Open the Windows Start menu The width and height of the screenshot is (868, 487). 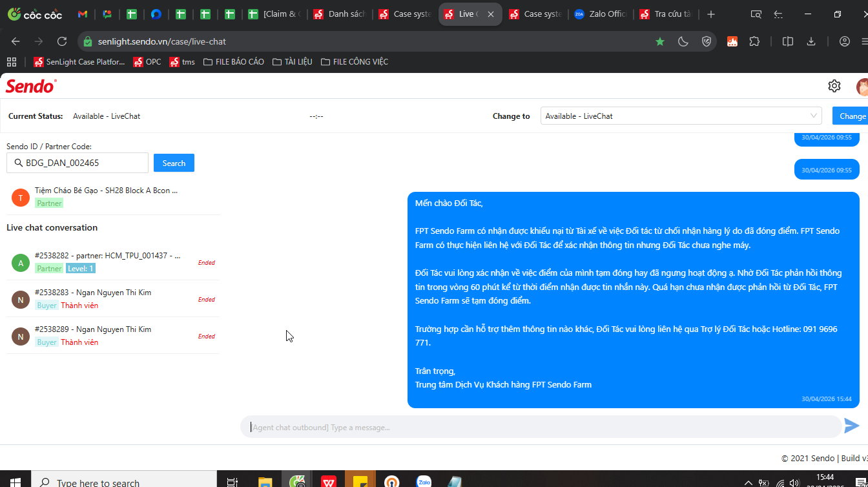click(x=15, y=482)
